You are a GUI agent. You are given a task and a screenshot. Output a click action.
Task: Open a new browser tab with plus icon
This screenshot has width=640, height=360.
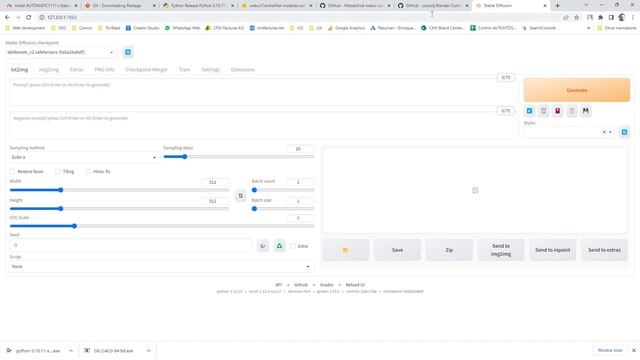(x=558, y=6)
